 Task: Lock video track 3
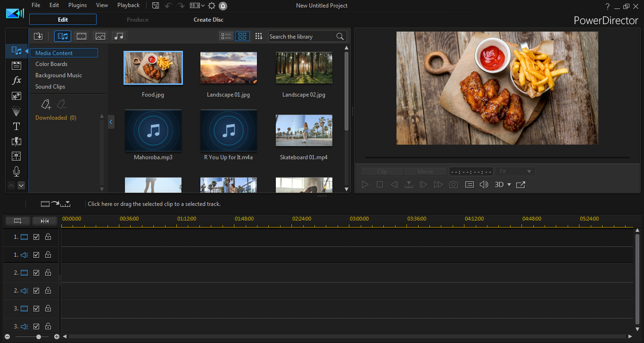point(48,309)
